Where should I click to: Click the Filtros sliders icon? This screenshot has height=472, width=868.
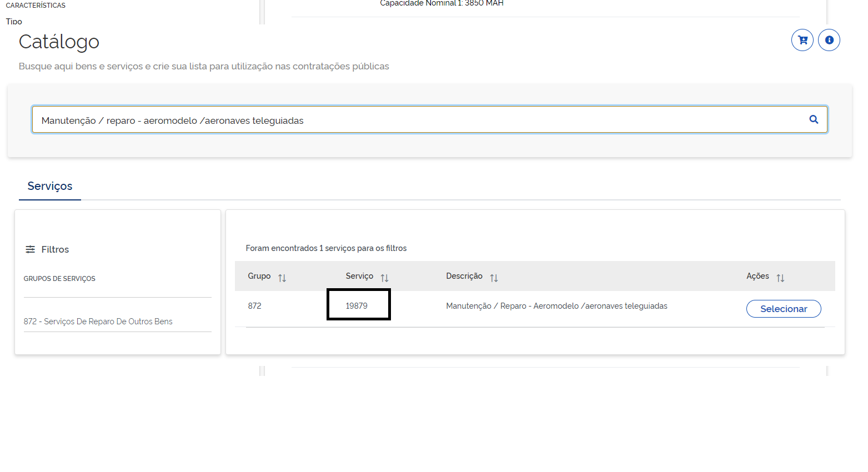30,249
